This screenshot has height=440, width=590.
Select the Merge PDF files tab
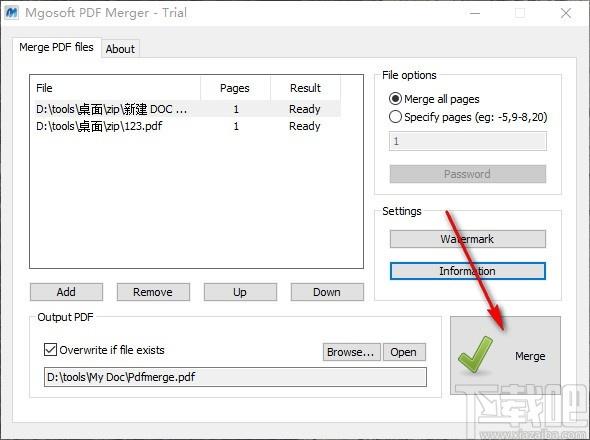56,47
